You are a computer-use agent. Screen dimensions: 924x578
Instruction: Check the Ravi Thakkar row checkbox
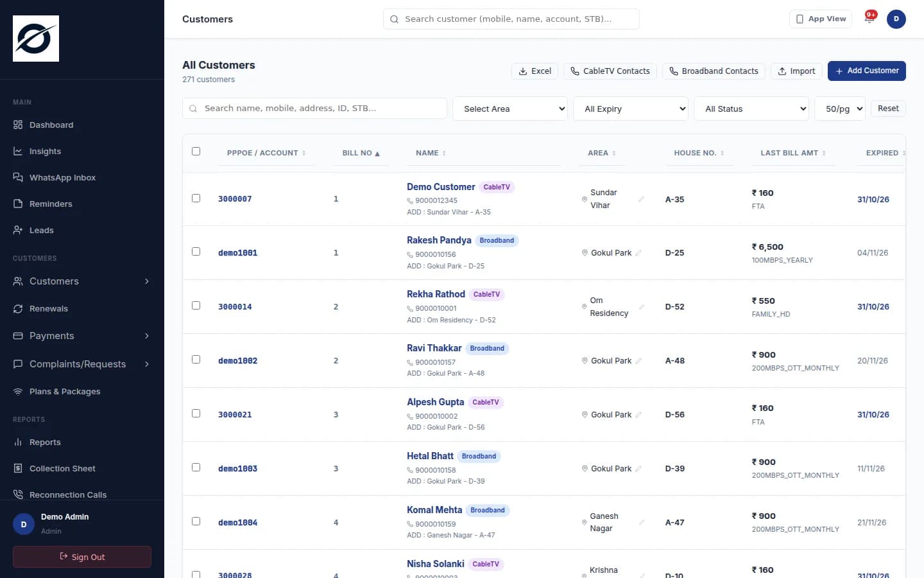[196, 360]
